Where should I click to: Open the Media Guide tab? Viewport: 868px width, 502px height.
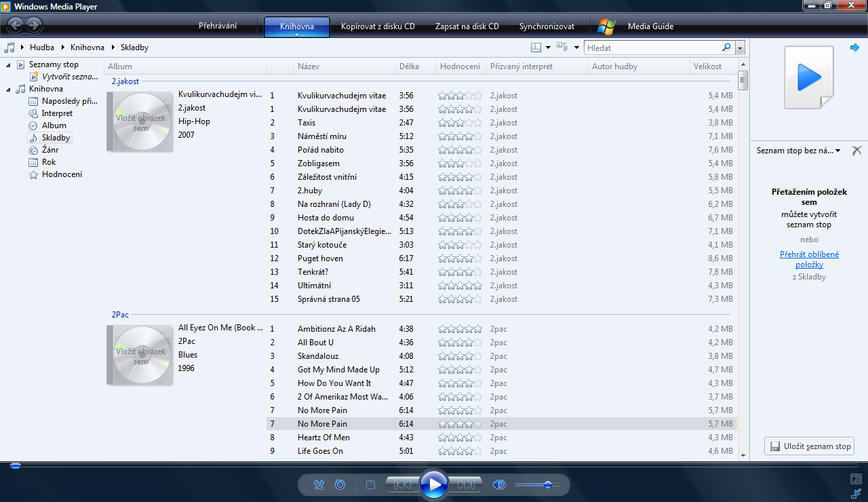[651, 26]
